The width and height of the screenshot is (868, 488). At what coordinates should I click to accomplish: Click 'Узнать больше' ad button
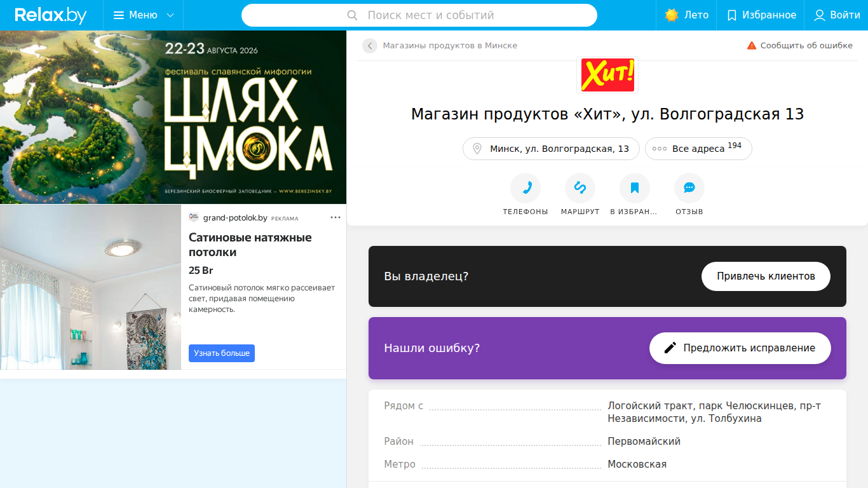click(x=222, y=353)
